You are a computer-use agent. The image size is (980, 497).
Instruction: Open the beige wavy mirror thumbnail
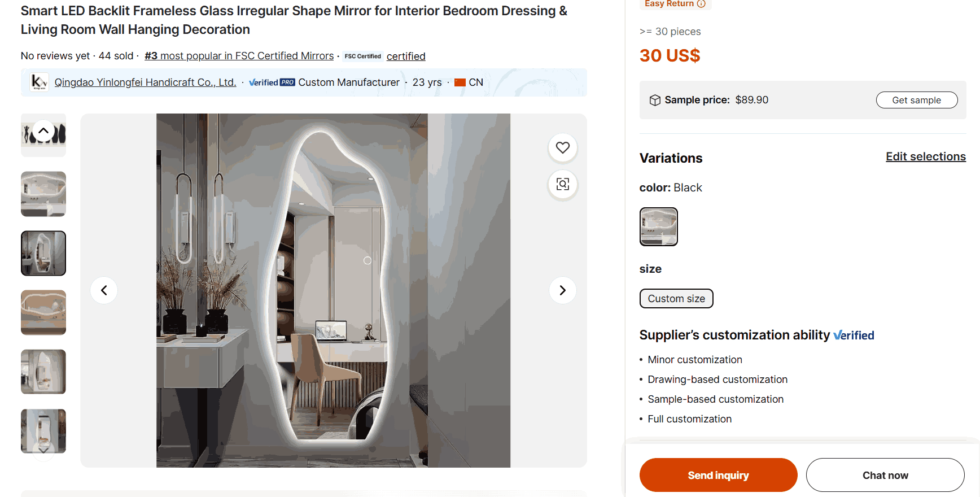click(43, 312)
